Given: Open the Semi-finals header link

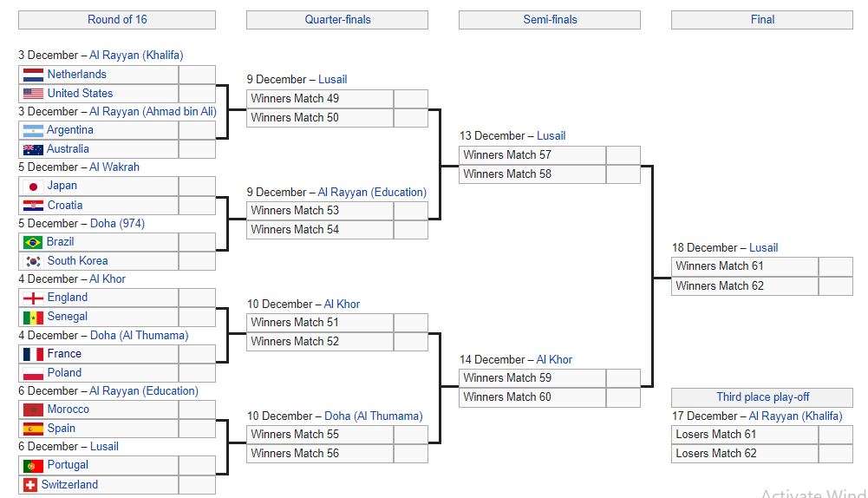Looking at the screenshot, I should click(x=551, y=19).
